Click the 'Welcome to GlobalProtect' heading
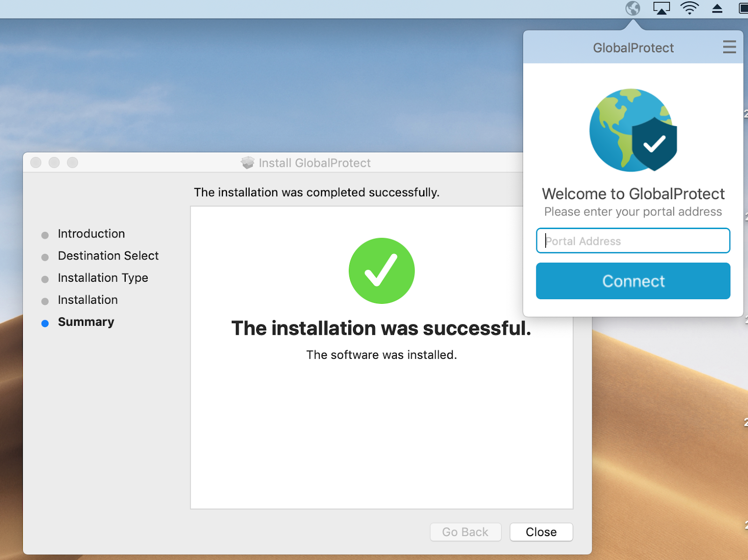This screenshot has width=748, height=560. [633, 194]
